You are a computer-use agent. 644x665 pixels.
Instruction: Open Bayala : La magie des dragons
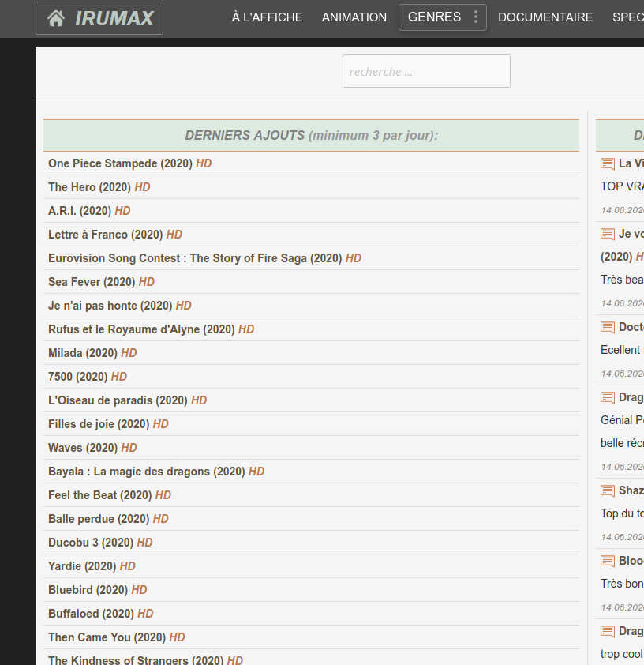[156, 472]
